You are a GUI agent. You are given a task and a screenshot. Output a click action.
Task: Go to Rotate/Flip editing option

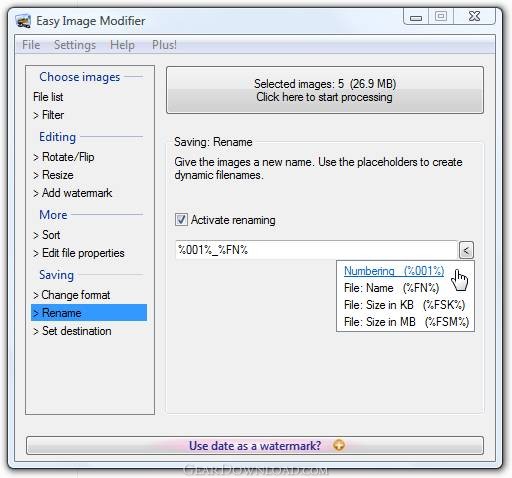pyautogui.click(x=64, y=157)
